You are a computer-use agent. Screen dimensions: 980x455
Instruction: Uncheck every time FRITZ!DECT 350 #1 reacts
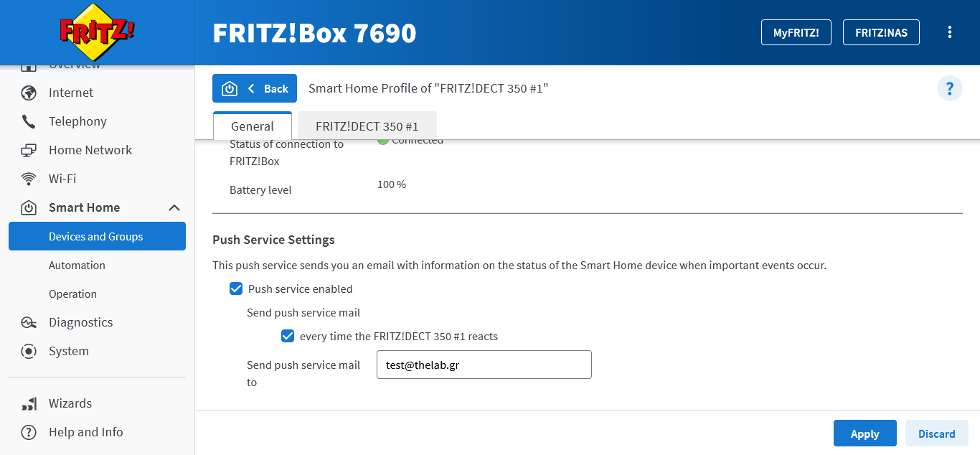pos(288,336)
